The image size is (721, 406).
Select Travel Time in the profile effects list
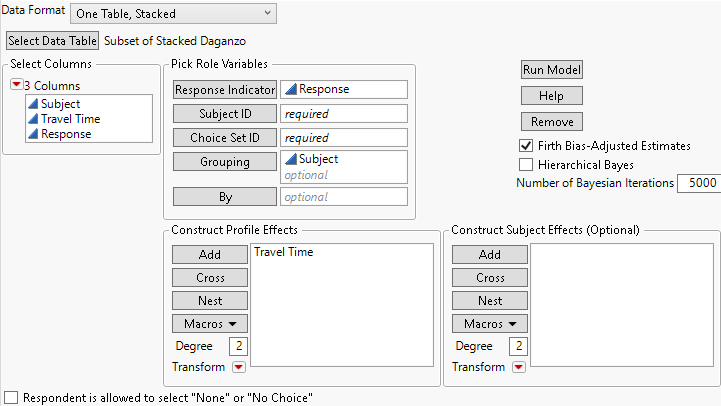tap(283, 252)
